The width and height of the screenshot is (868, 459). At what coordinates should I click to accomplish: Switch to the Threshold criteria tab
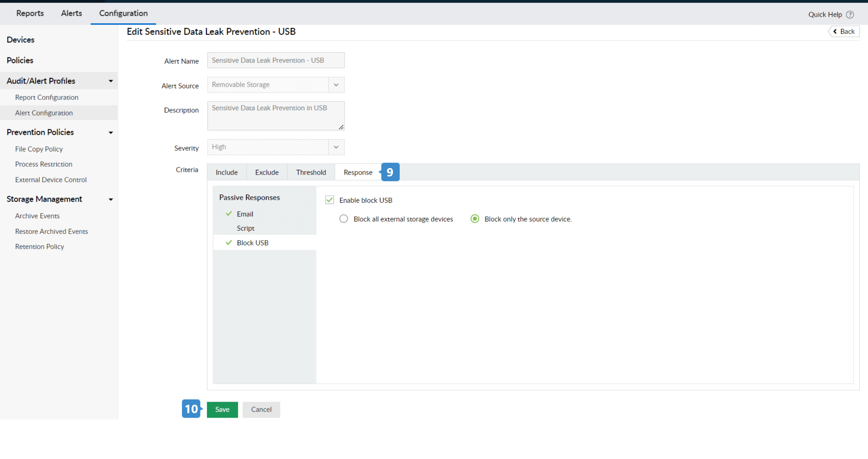(x=311, y=172)
